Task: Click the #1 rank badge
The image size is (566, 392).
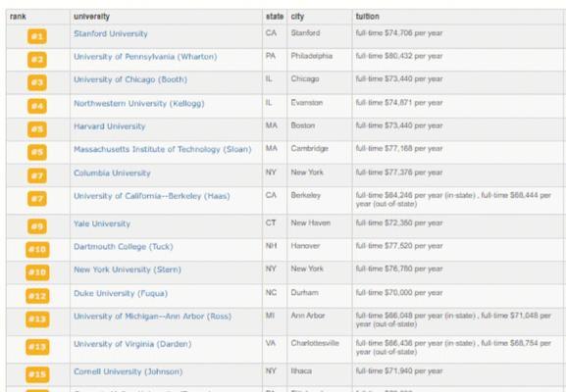Action: pyautogui.click(x=37, y=36)
